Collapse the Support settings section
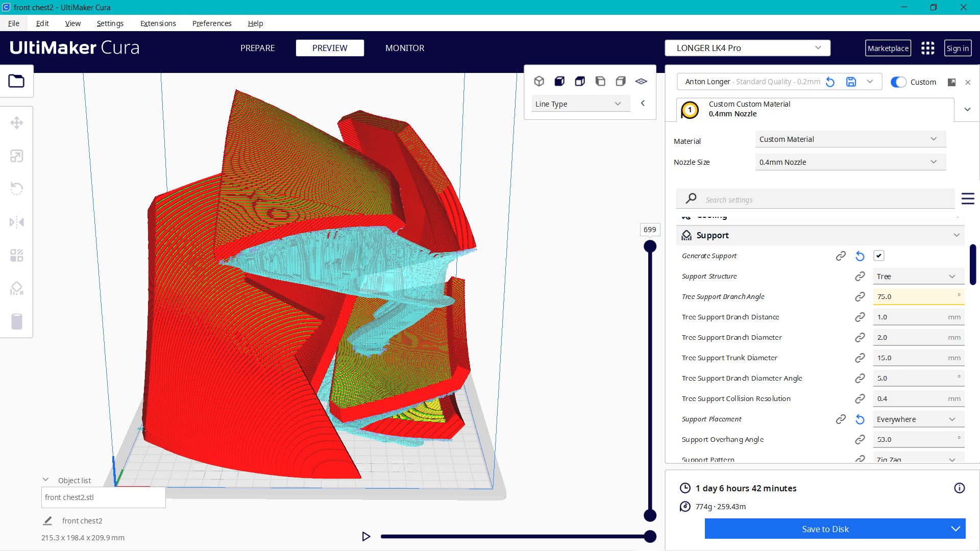This screenshot has height=551, width=980. click(x=957, y=235)
